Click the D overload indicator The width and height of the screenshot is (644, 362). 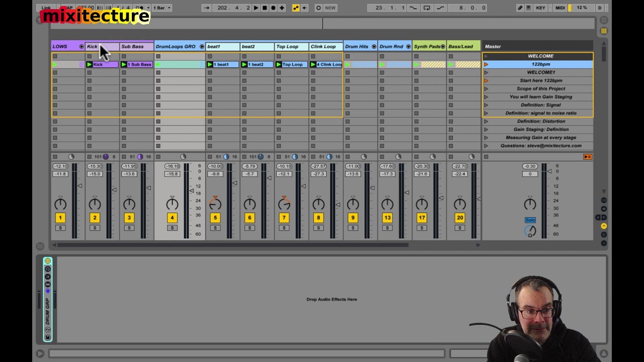point(600,8)
